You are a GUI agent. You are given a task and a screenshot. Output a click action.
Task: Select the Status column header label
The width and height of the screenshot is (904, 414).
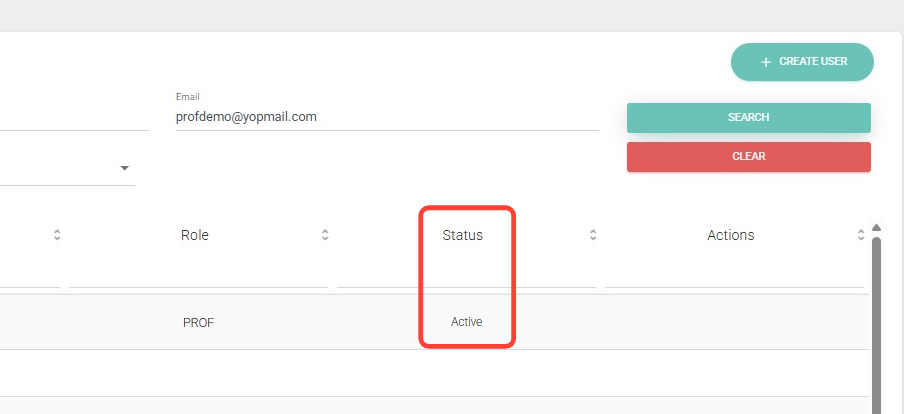coord(462,236)
